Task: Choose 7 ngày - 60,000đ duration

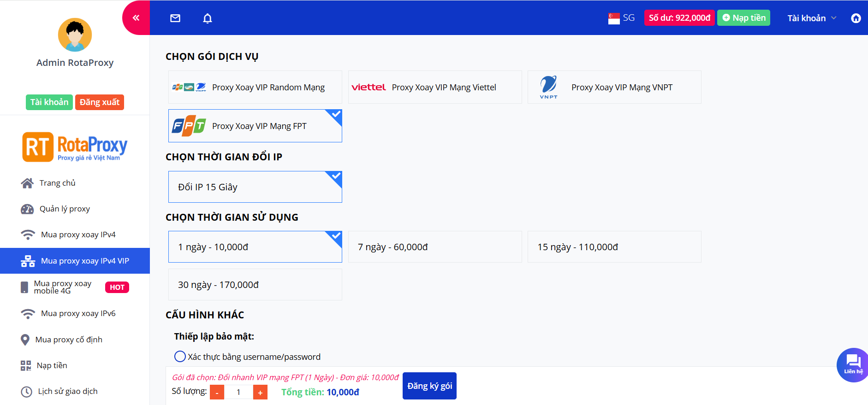Action: coord(435,247)
